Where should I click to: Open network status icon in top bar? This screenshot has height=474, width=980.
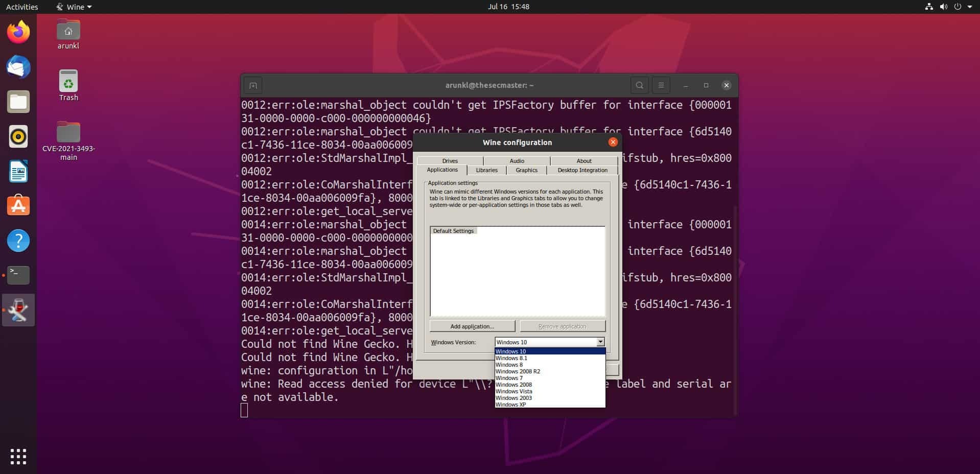point(929,7)
